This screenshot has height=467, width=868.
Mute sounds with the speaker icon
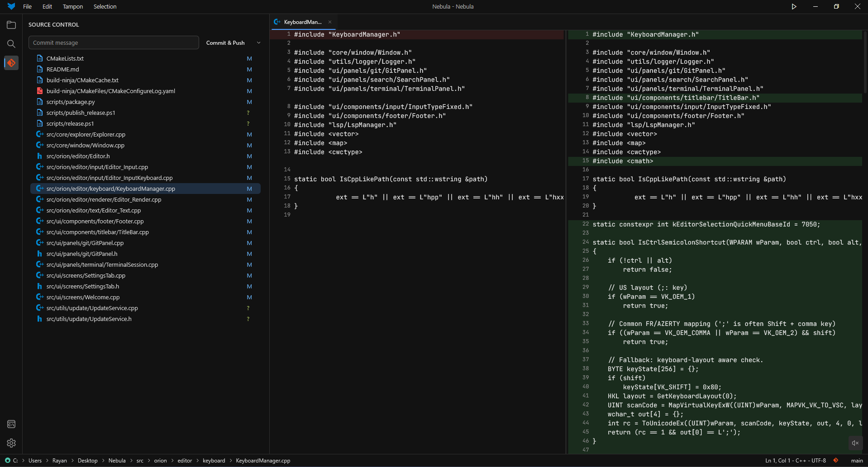pyautogui.click(x=854, y=443)
